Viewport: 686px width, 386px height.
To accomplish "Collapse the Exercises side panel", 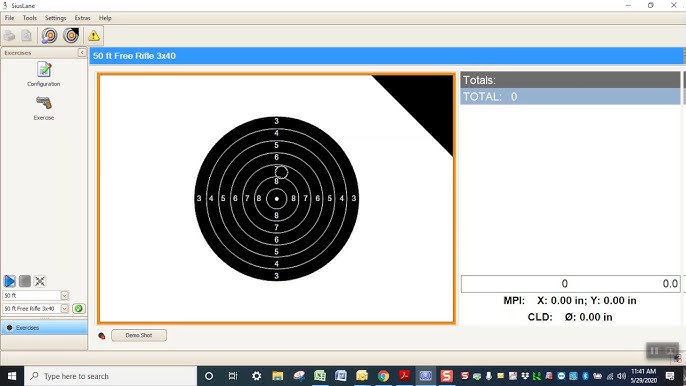I will (82, 53).
